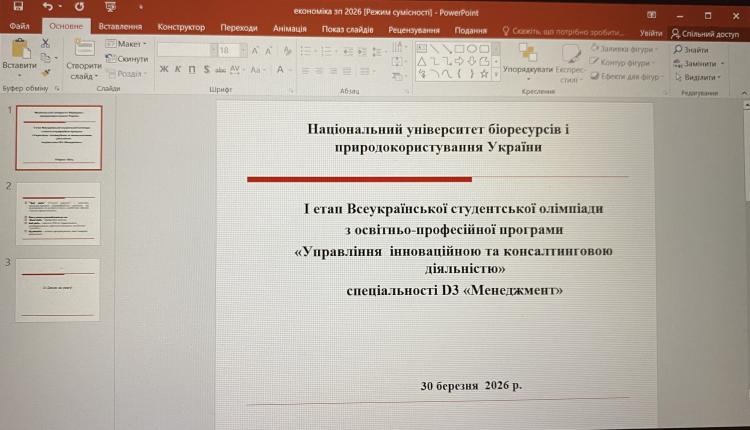
Task: Toggle italic К formatting
Action: pyautogui.click(x=178, y=69)
